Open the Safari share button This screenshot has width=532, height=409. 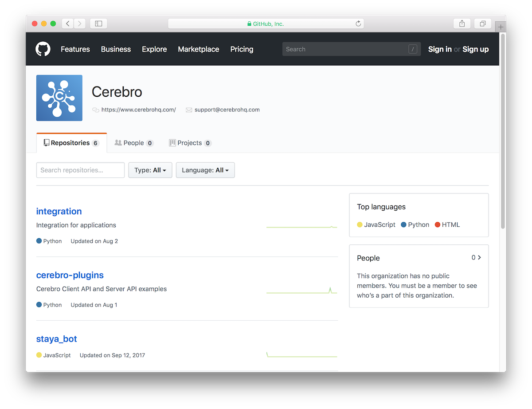tap(462, 24)
